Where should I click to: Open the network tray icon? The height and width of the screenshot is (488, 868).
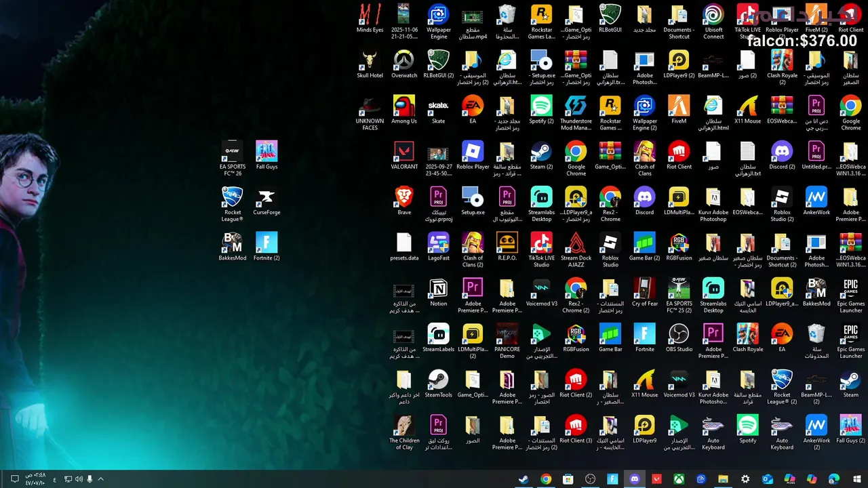coord(68,479)
